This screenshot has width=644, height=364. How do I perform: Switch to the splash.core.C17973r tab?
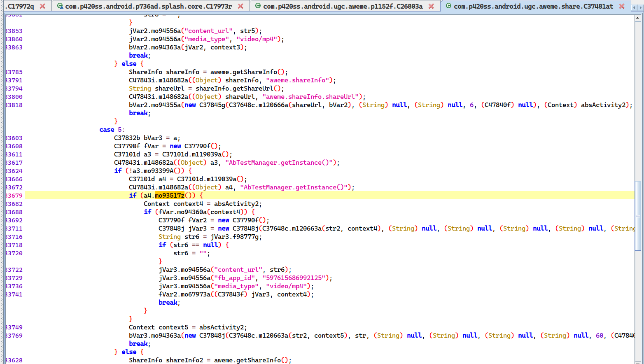click(148, 6)
